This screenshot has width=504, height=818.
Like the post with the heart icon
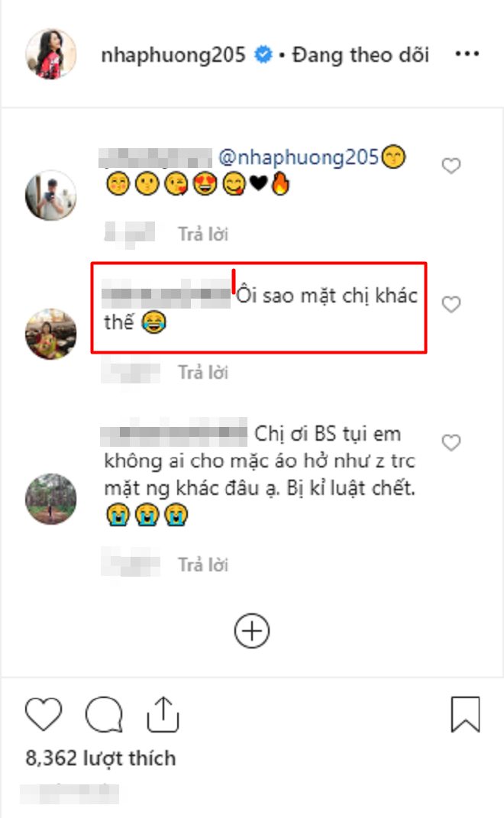pos(44,713)
